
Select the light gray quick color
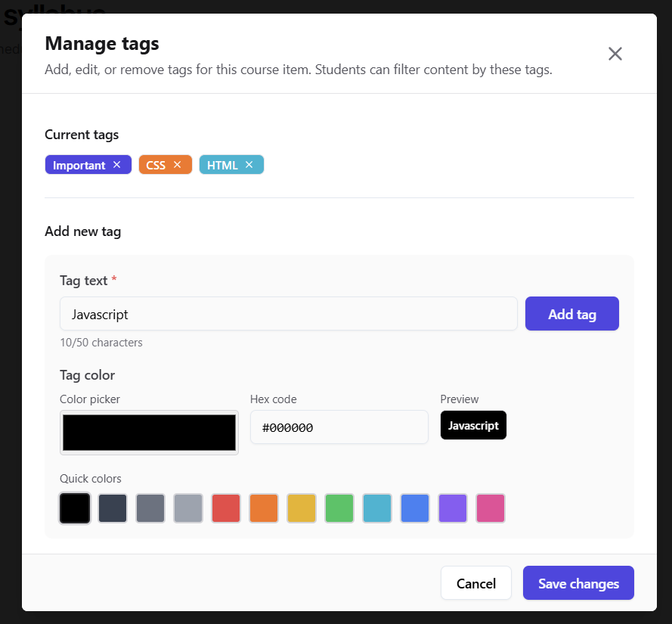click(x=188, y=508)
